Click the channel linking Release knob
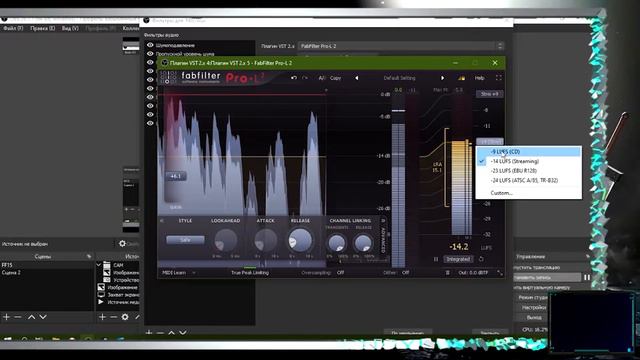Image resolution: width=640 pixels, height=360 pixels. tap(363, 243)
